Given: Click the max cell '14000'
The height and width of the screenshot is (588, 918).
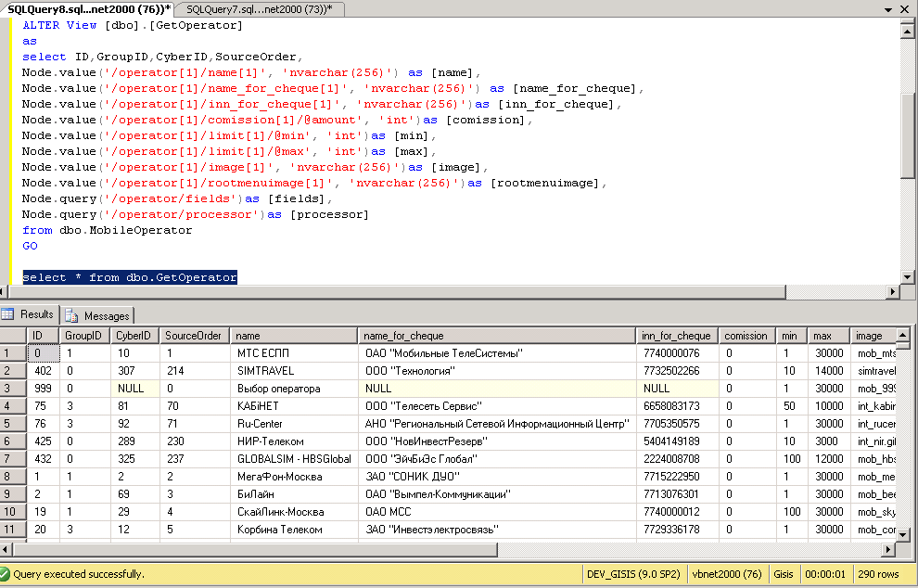Looking at the screenshot, I should [828, 371].
